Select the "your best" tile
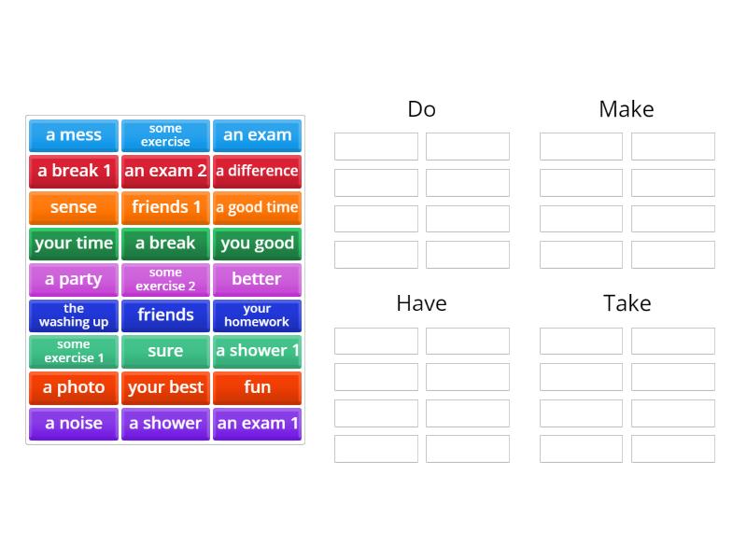 tap(165, 387)
